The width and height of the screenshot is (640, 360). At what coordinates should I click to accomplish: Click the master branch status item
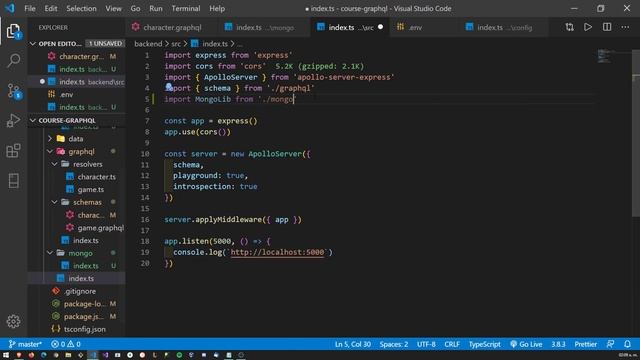[x=25, y=344]
